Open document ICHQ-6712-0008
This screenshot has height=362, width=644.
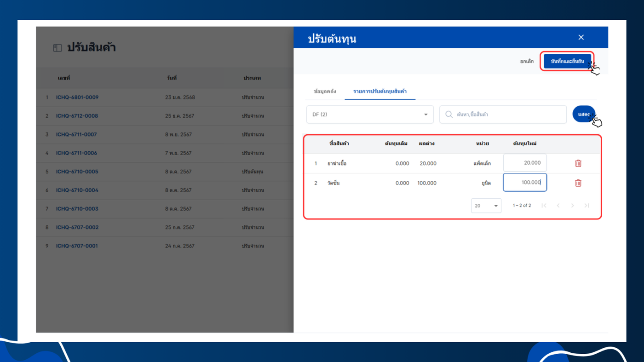point(77,116)
